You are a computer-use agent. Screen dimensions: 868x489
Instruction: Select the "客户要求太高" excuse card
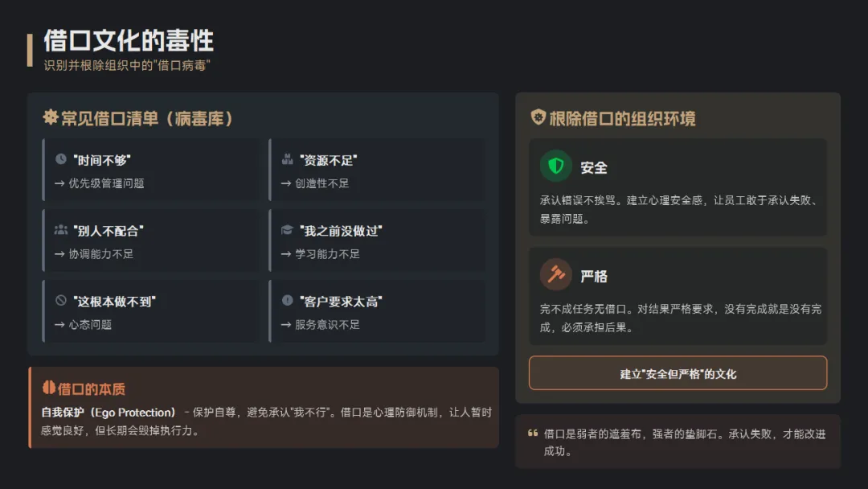coord(378,312)
